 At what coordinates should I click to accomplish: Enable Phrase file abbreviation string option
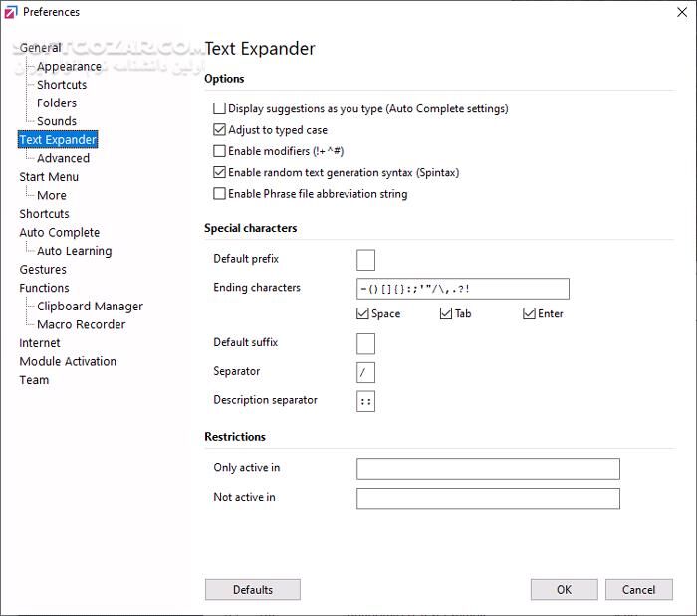click(220, 194)
